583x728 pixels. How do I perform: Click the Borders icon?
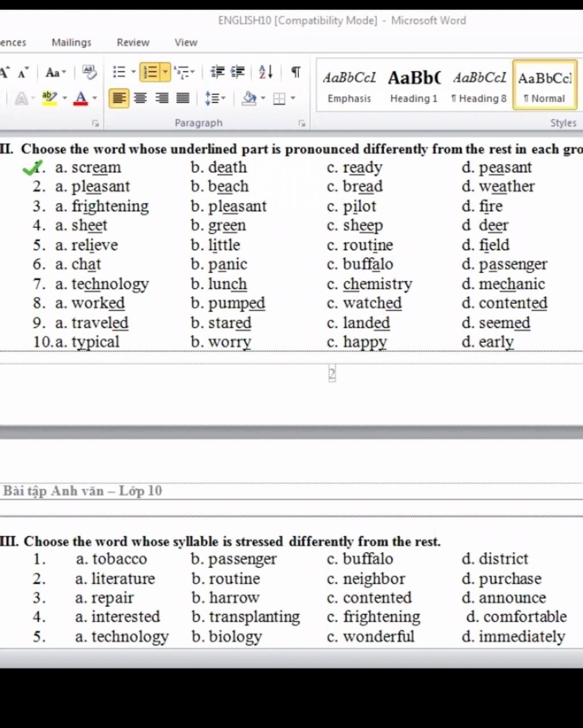coord(279,99)
